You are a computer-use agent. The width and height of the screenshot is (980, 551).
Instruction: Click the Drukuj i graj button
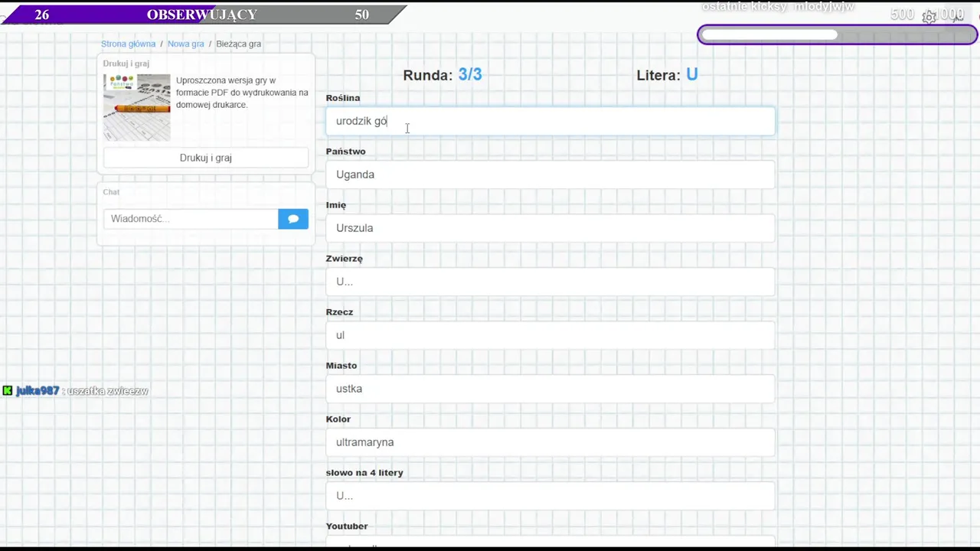[x=206, y=158]
